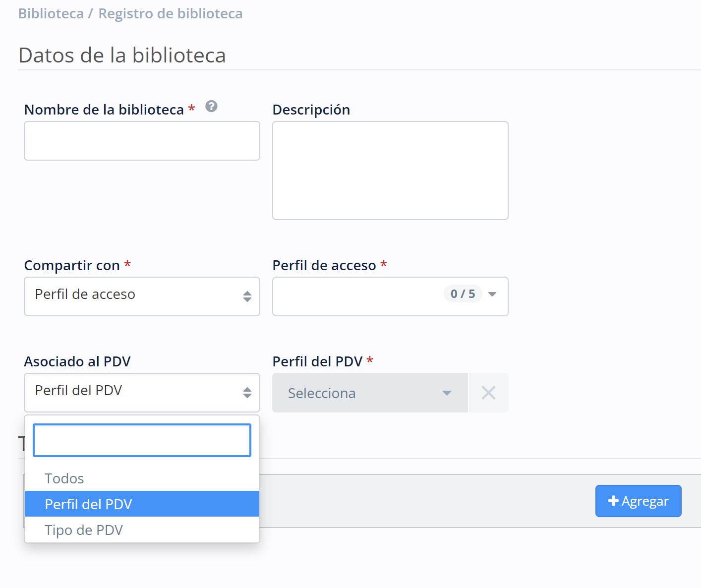Click the caret arrow in Selecciona field

click(x=447, y=393)
